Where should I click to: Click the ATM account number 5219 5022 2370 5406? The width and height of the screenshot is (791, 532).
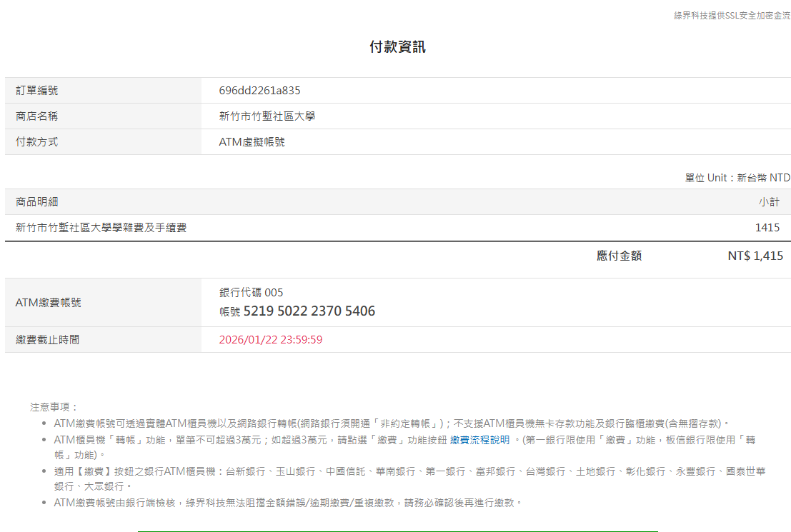(x=309, y=311)
